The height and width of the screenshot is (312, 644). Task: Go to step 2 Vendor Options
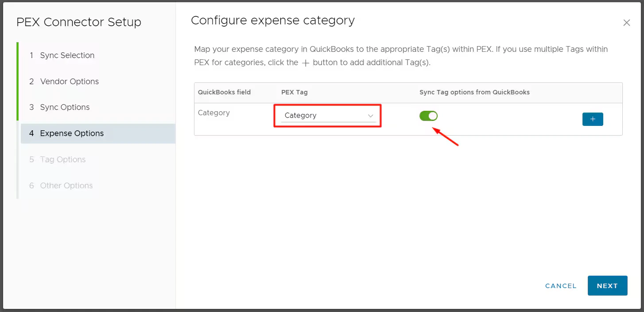point(70,82)
